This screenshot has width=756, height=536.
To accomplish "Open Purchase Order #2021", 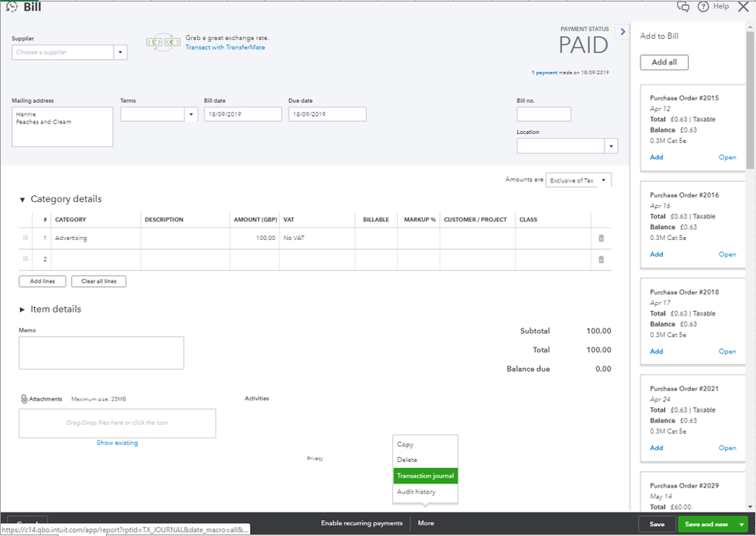I will pos(727,447).
